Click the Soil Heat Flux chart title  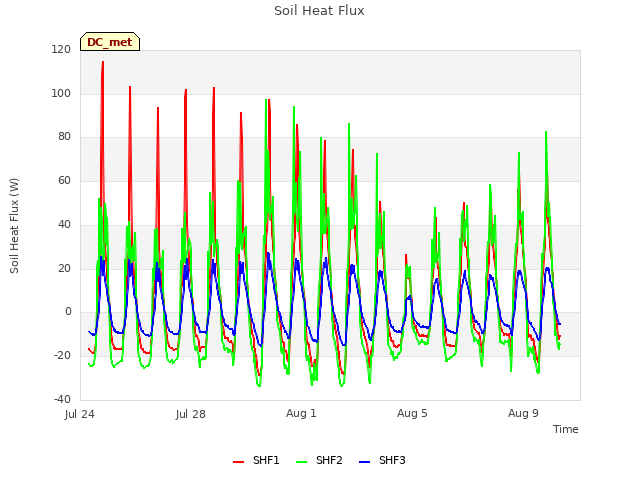point(319,11)
